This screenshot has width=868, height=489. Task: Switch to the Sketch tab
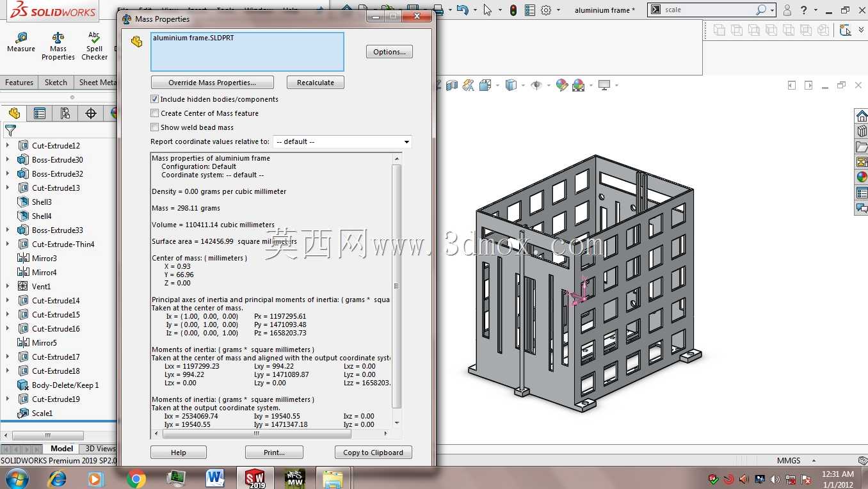click(56, 83)
